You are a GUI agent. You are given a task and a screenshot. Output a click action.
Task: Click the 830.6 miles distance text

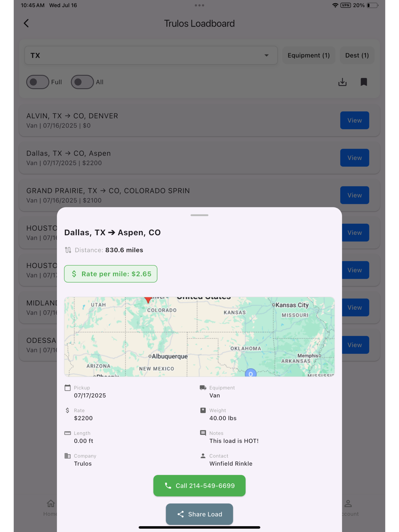pyautogui.click(x=124, y=250)
